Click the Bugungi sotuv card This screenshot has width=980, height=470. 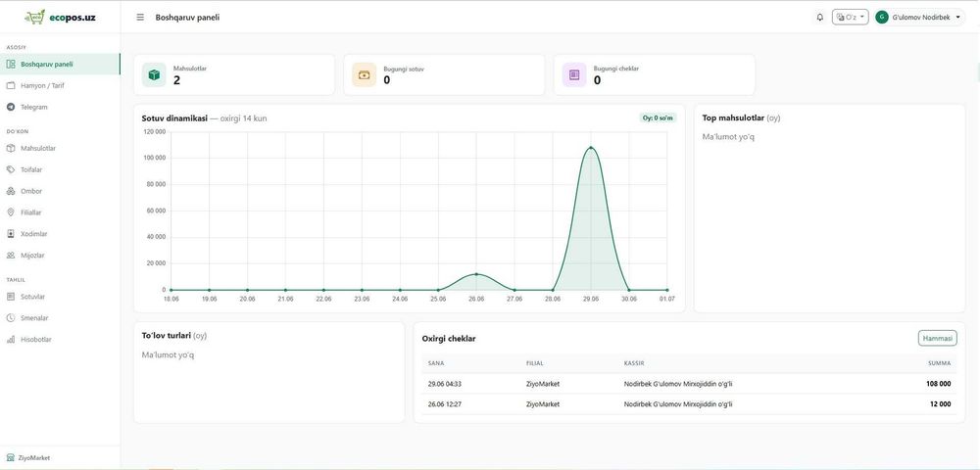(444, 74)
